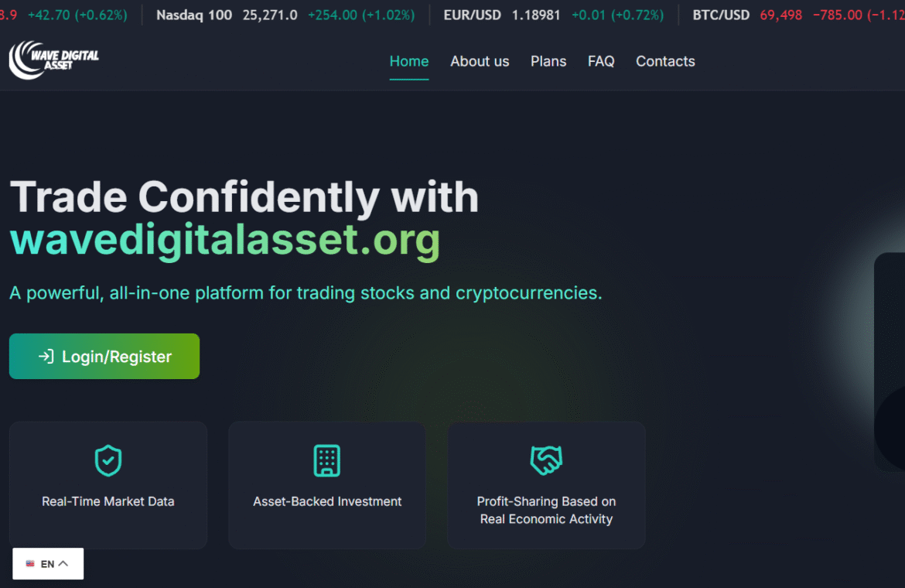Select the Asset-Backed Investment card label
Image resolution: width=905 pixels, height=588 pixels.
[x=327, y=501]
